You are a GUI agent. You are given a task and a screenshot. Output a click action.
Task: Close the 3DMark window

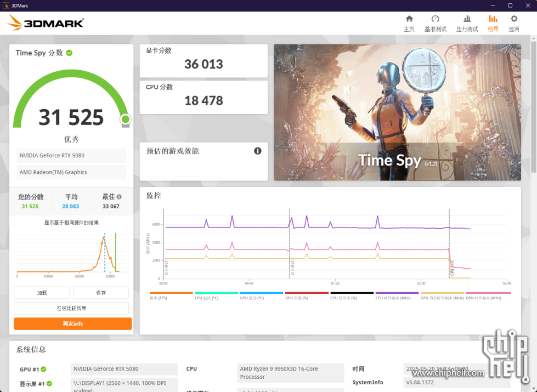[x=528, y=5]
